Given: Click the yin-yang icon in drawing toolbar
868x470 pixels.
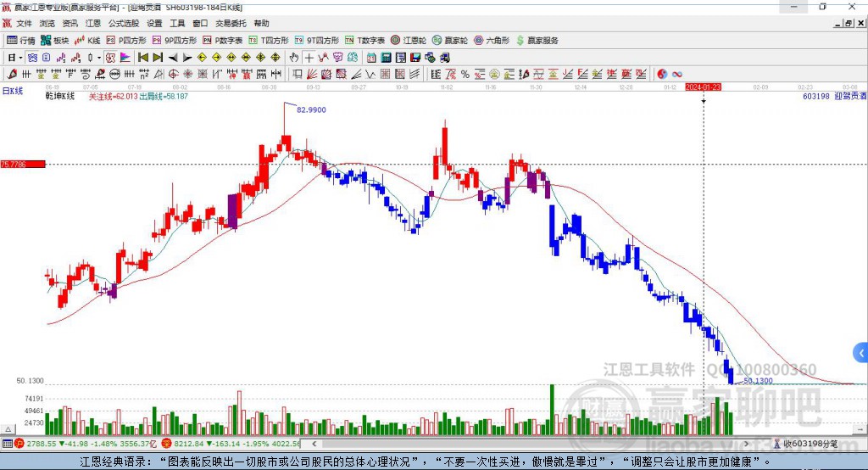Looking at the screenshot, I should click(x=662, y=74).
